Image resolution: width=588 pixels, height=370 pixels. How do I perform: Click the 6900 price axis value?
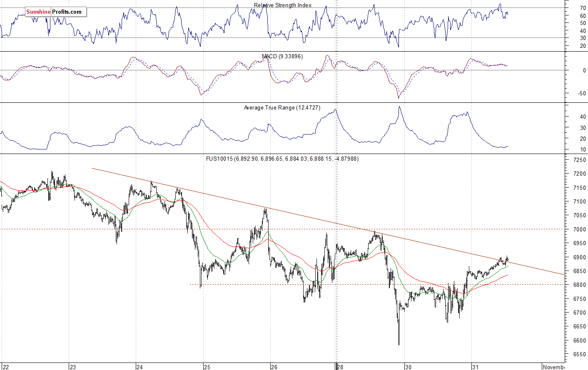pos(579,257)
